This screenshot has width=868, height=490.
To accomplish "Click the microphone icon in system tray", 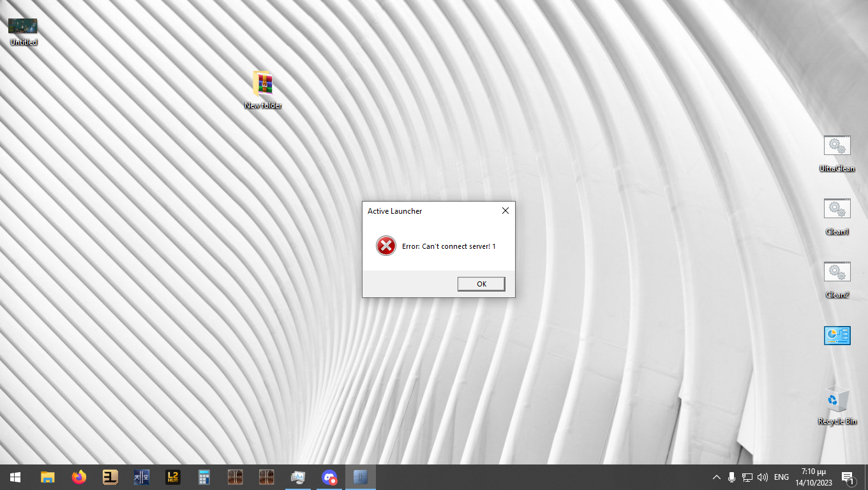I will [731, 477].
